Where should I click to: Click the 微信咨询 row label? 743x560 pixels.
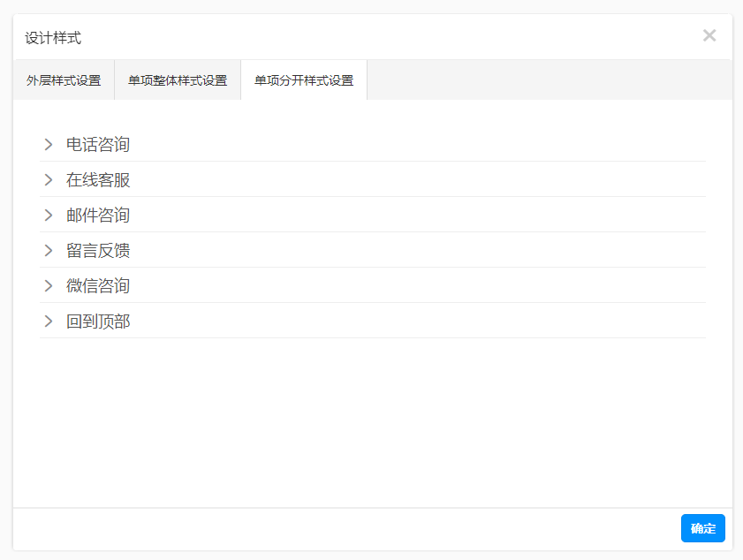coord(98,285)
